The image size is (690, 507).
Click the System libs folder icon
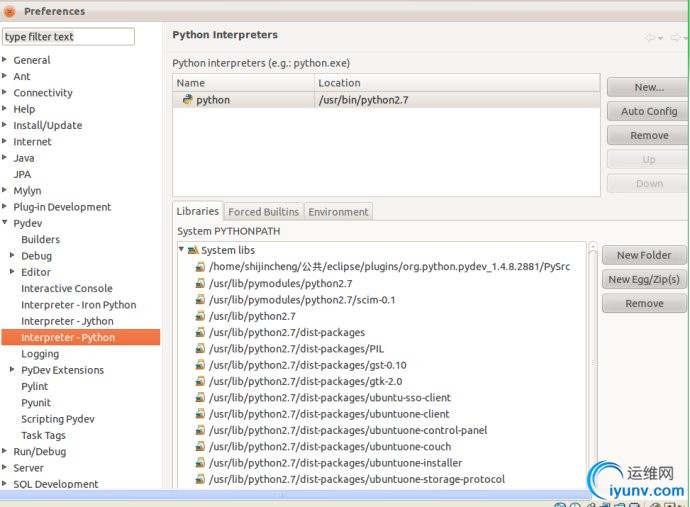192,250
